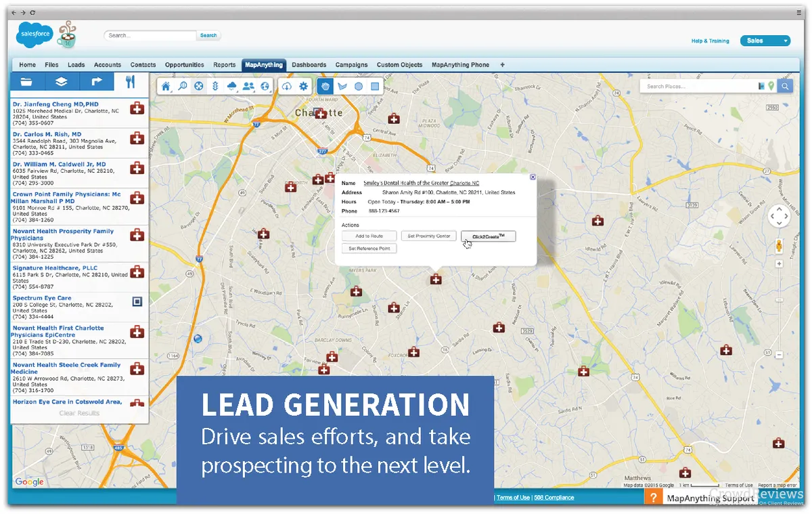The image size is (812, 514).
Task: Open the Opportunities tab
Action: click(x=184, y=65)
